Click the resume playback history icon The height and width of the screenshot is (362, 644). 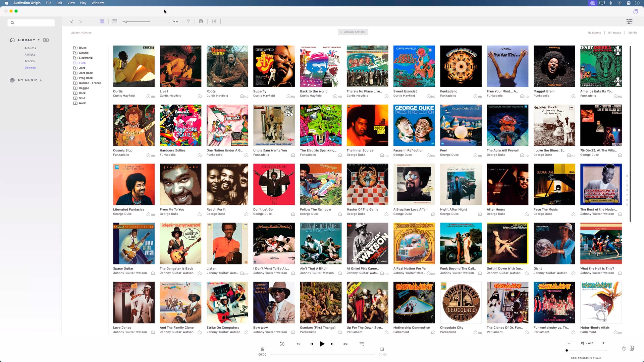click(282, 344)
